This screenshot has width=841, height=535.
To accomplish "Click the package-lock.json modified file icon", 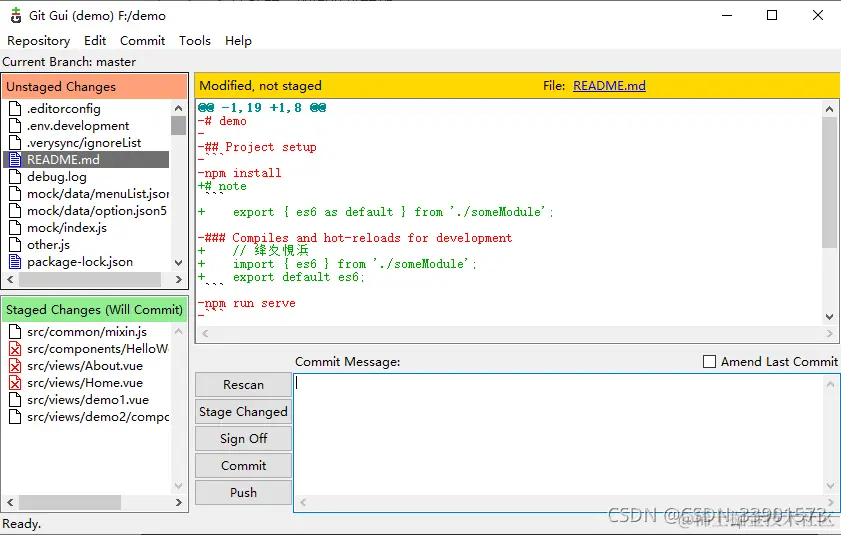I will pyautogui.click(x=15, y=262).
